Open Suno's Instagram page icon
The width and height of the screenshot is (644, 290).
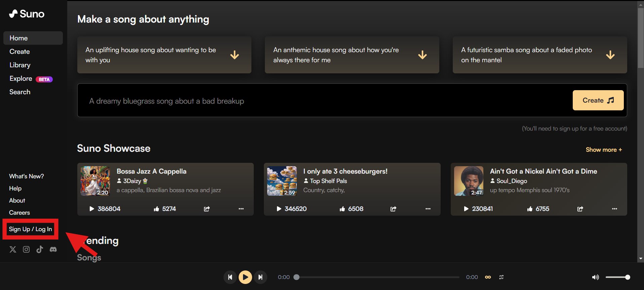[x=26, y=249]
